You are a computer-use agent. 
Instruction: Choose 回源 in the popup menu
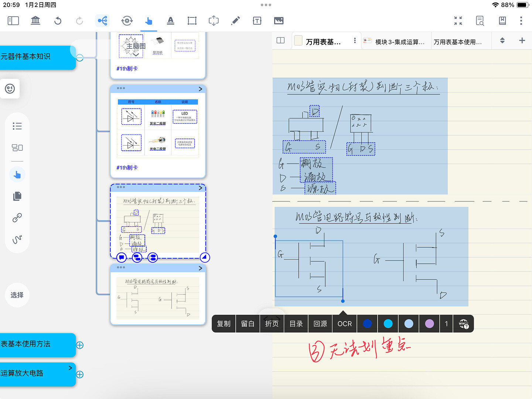(320, 324)
